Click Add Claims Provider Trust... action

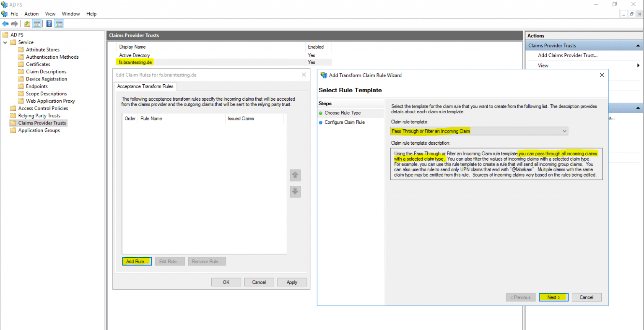pyautogui.click(x=568, y=55)
